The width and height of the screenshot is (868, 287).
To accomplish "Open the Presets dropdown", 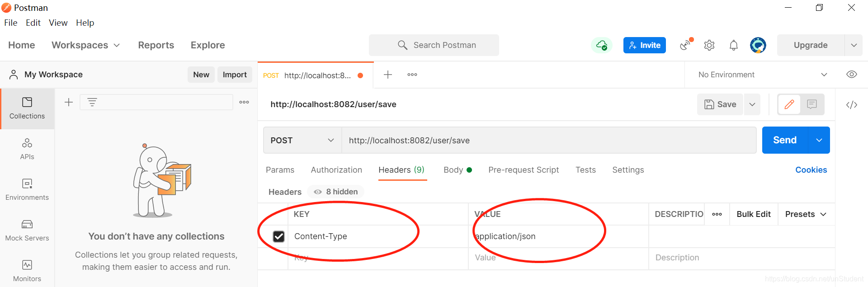I will click(x=806, y=214).
